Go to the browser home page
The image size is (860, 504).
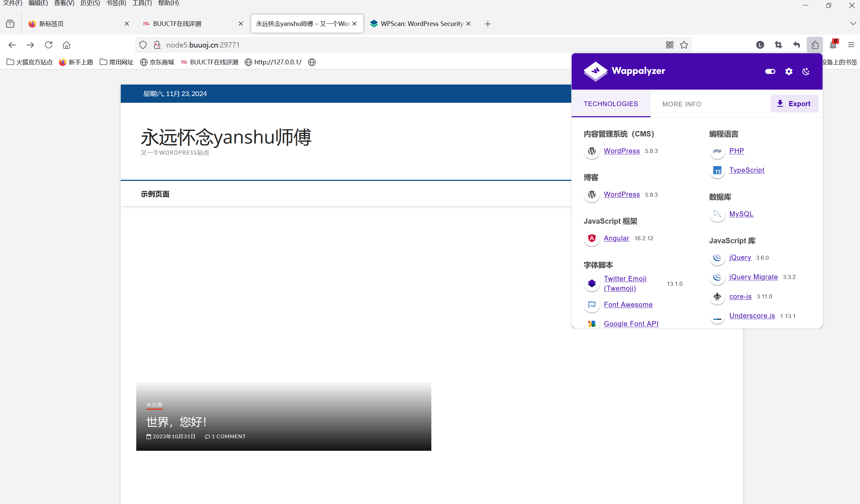(x=66, y=45)
